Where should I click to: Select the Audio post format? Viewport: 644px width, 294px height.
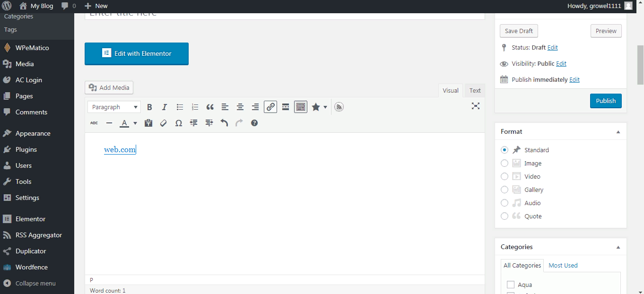pos(505,203)
